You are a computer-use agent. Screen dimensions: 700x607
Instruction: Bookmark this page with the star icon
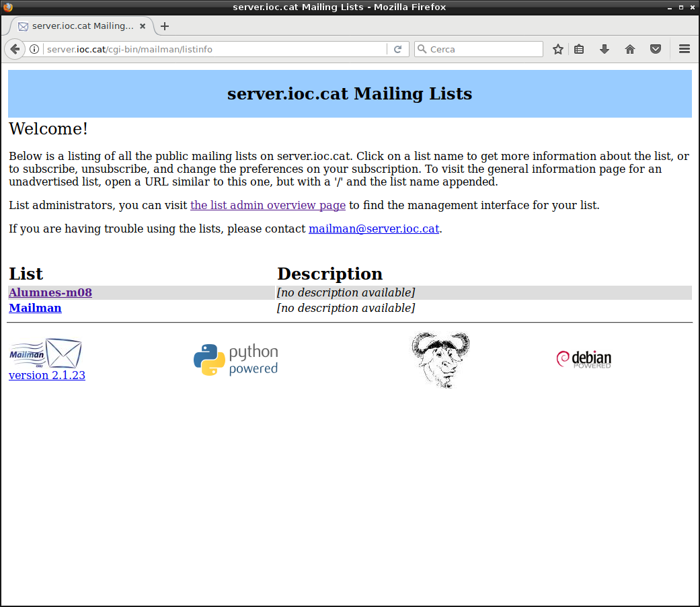pyautogui.click(x=557, y=49)
